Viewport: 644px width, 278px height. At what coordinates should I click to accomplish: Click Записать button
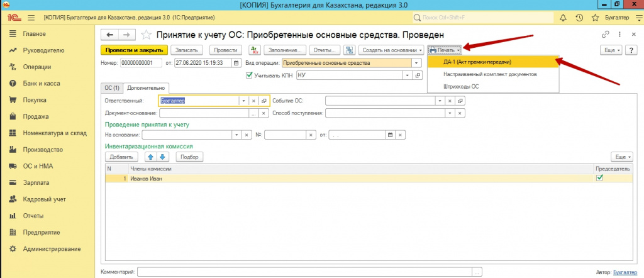[186, 50]
